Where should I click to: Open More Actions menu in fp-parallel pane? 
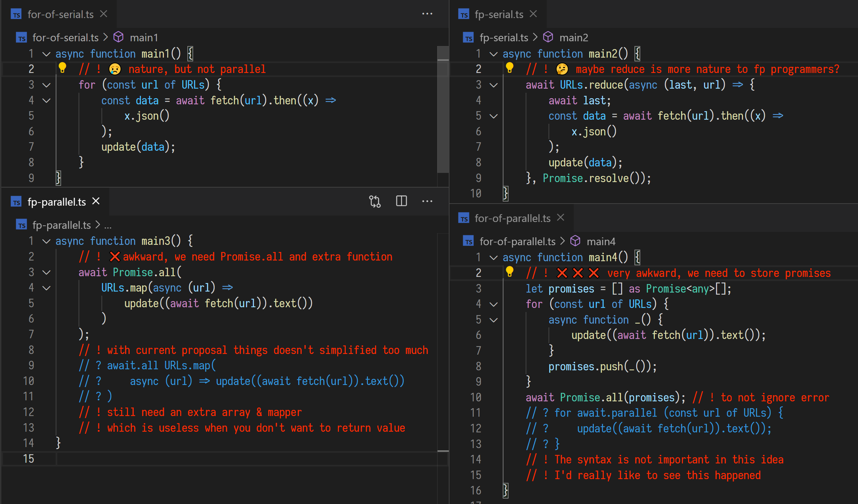point(428,201)
